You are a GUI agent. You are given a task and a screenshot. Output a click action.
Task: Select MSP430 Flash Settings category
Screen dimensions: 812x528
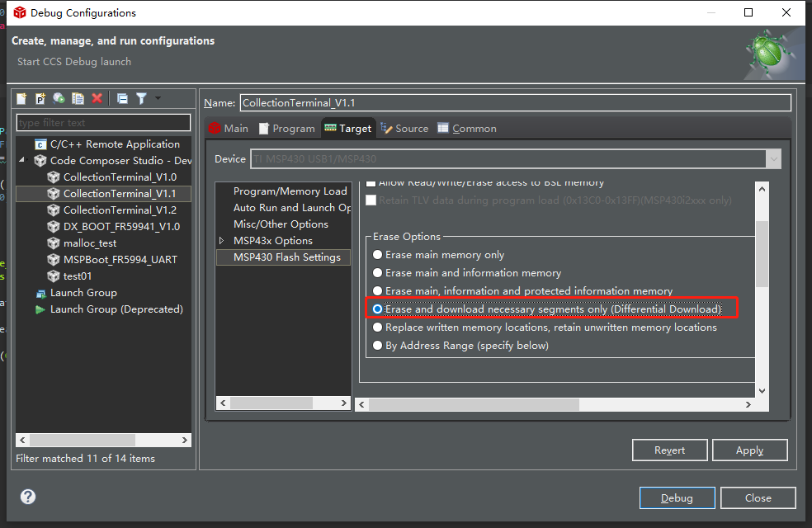coord(283,257)
